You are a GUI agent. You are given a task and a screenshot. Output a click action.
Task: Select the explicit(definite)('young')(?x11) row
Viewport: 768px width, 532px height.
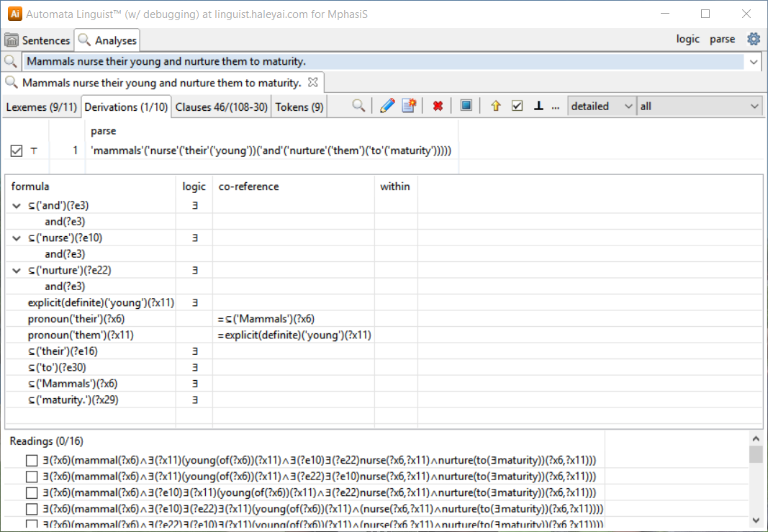tap(101, 303)
